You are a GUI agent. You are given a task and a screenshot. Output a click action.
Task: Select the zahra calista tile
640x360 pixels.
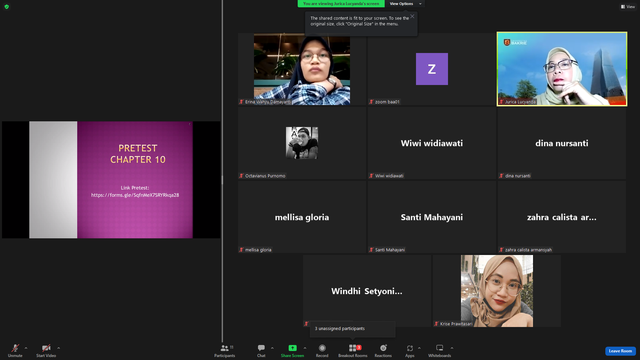(562, 217)
